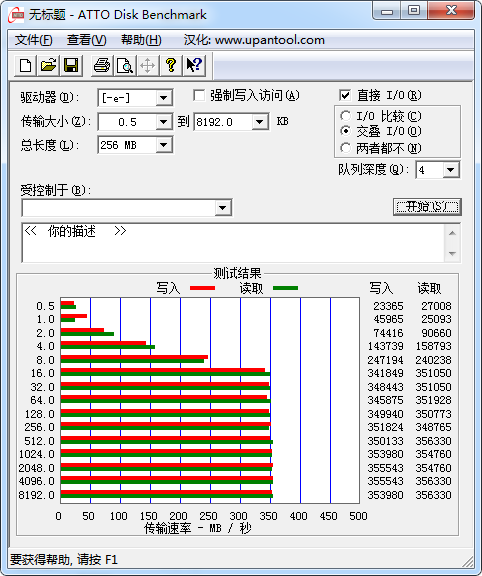Open a benchmark file with folder icon
Screen dimensions: 482x576
pyautogui.click(x=48, y=66)
